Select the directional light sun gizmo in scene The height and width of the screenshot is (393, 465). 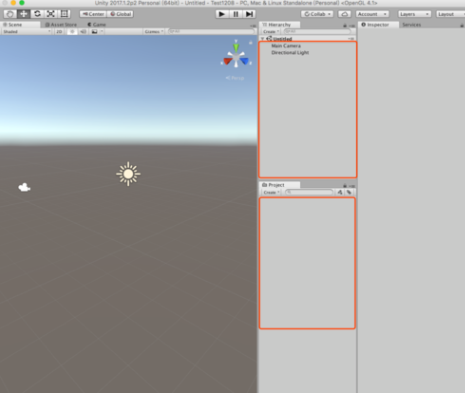[x=128, y=174]
